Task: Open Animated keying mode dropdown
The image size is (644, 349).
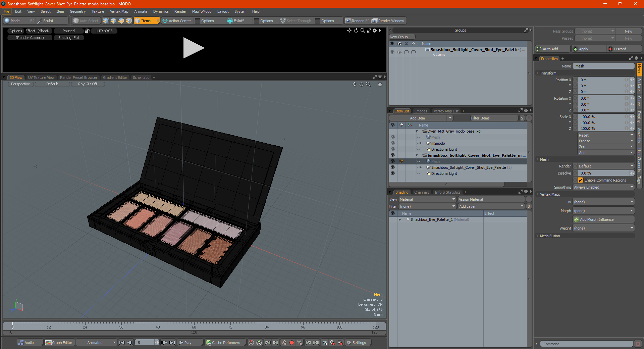Action: [x=97, y=343]
